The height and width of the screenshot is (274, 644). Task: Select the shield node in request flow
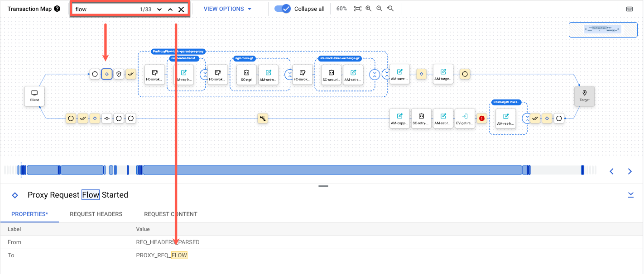(119, 74)
